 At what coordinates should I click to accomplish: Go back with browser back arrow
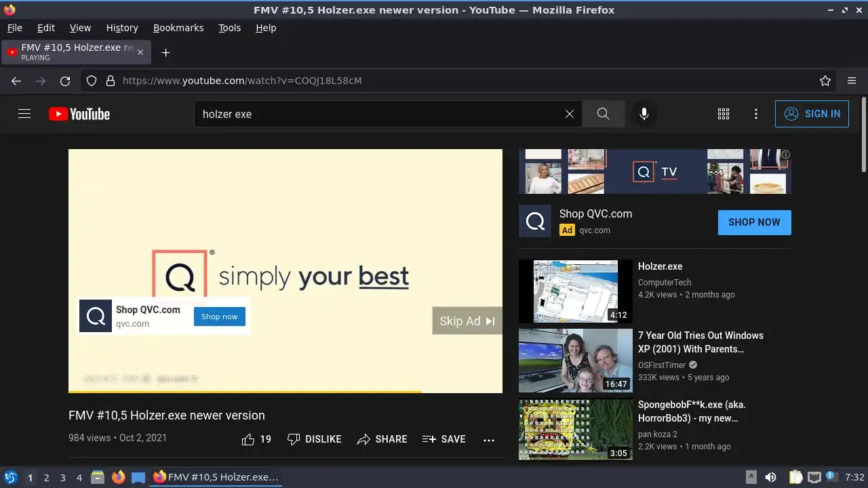(x=16, y=81)
